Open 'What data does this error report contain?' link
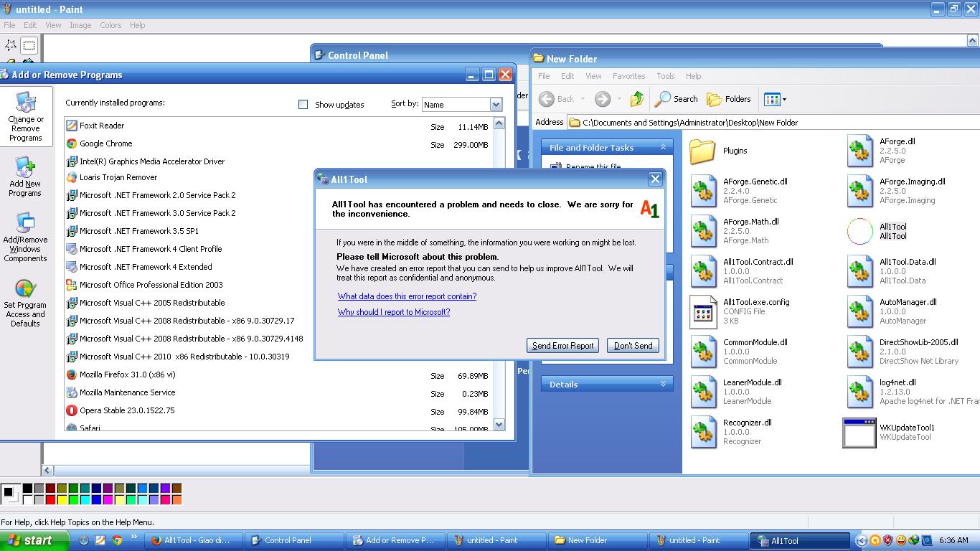Image resolution: width=980 pixels, height=551 pixels. point(407,296)
